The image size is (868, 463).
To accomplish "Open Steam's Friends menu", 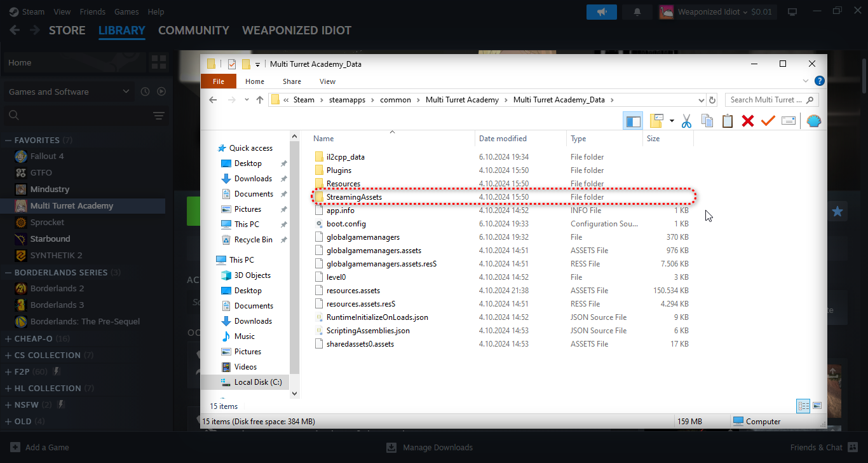I will click(93, 11).
